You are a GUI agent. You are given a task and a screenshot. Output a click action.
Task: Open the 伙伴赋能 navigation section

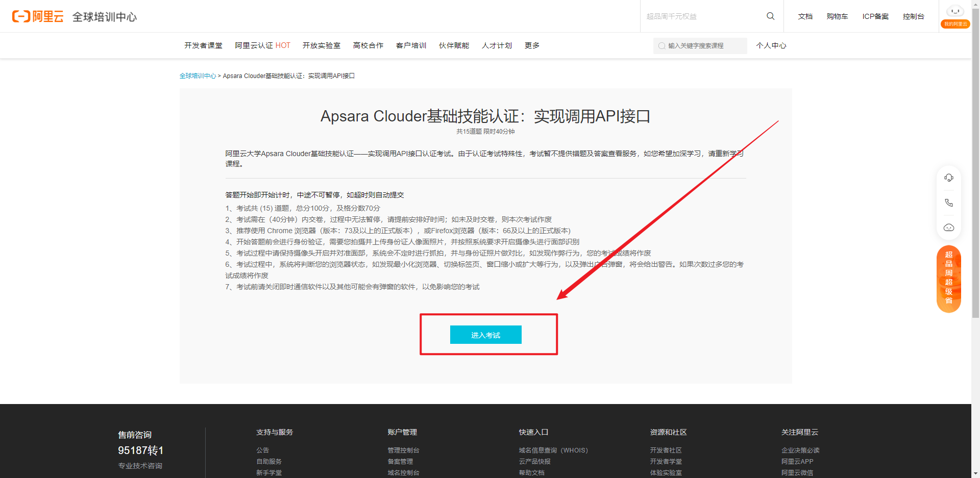[453, 45]
